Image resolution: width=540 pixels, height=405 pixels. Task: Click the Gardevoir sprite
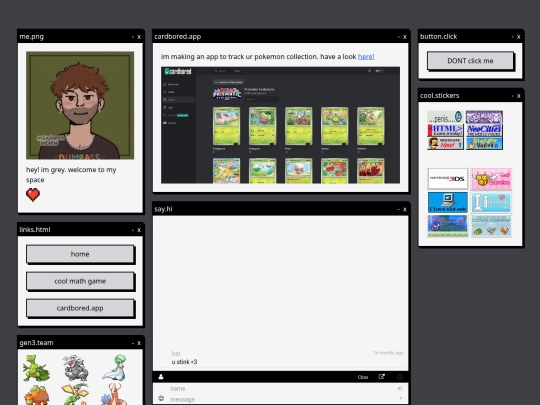point(115,367)
